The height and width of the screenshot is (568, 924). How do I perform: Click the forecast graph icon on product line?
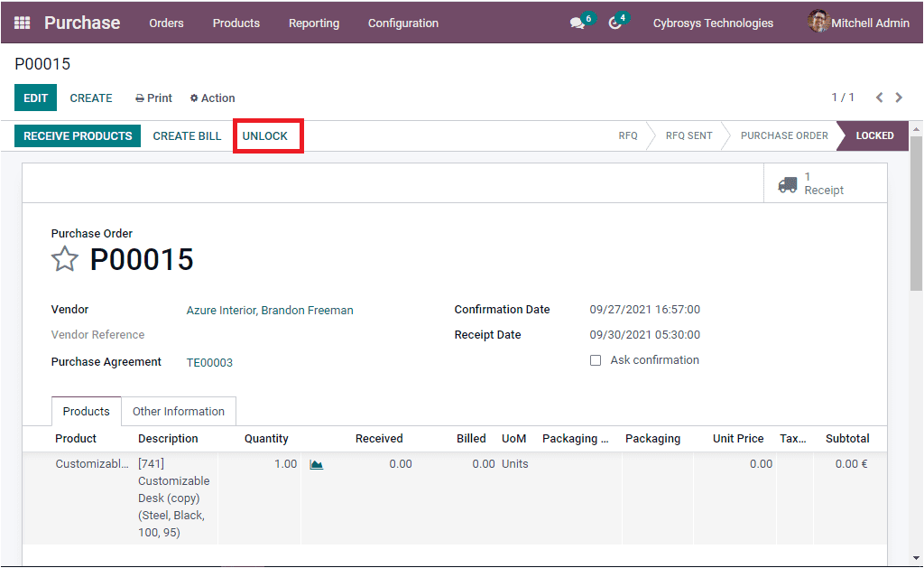(x=316, y=463)
